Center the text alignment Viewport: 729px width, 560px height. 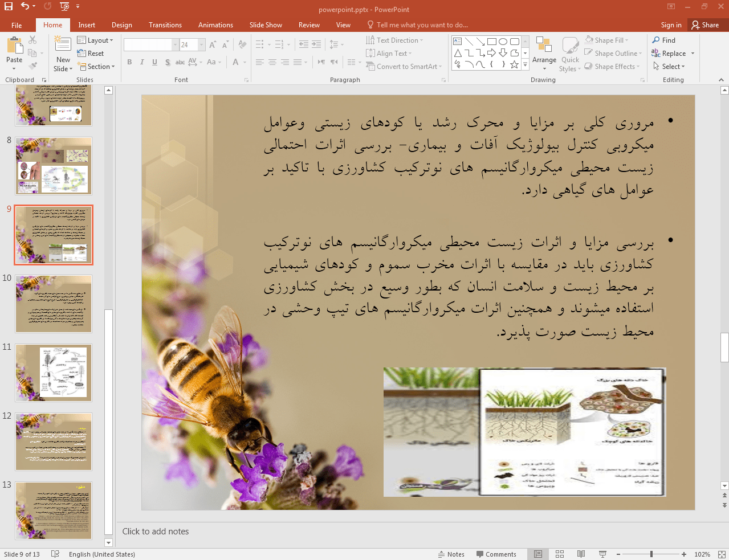pyautogui.click(x=272, y=62)
